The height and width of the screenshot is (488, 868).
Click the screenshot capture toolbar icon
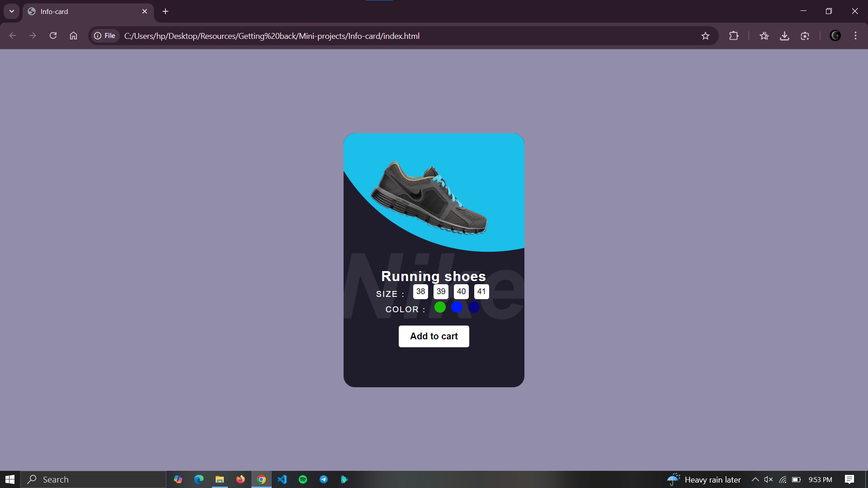coord(805,36)
